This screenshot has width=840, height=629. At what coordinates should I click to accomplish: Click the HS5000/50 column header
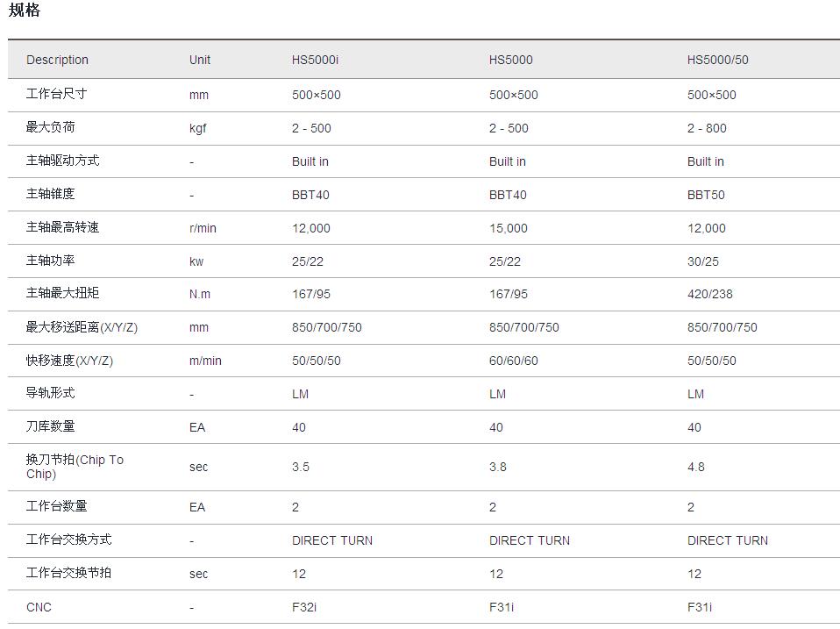(x=717, y=60)
